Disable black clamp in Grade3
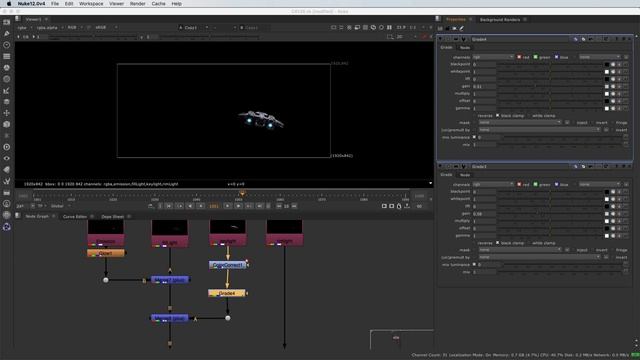The height and width of the screenshot is (360, 640). (x=497, y=243)
